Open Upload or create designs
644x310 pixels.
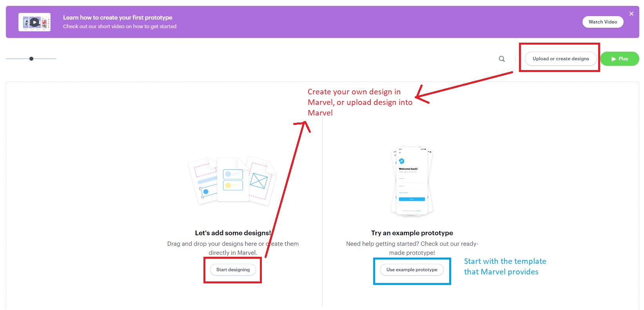(x=561, y=59)
